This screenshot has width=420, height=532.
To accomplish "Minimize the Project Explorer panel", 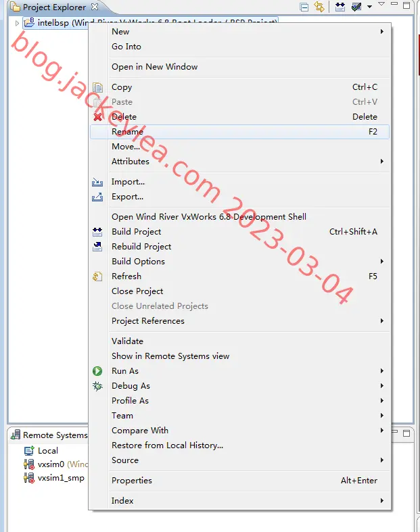I will pos(394,4).
